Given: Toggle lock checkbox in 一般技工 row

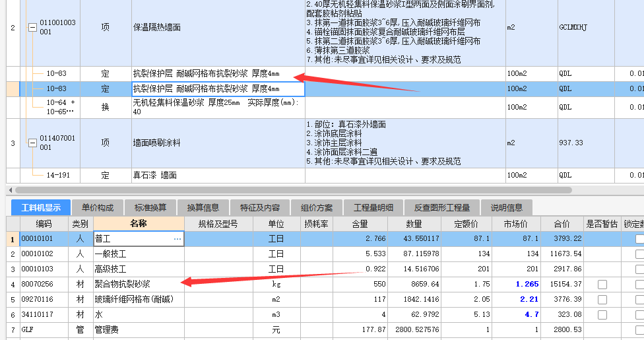Looking at the screenshot, I should pyautogui.click(x=639, y=254).
